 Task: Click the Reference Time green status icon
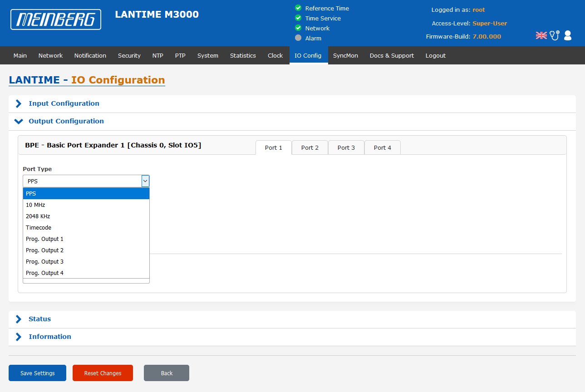(x=298, y=8)
